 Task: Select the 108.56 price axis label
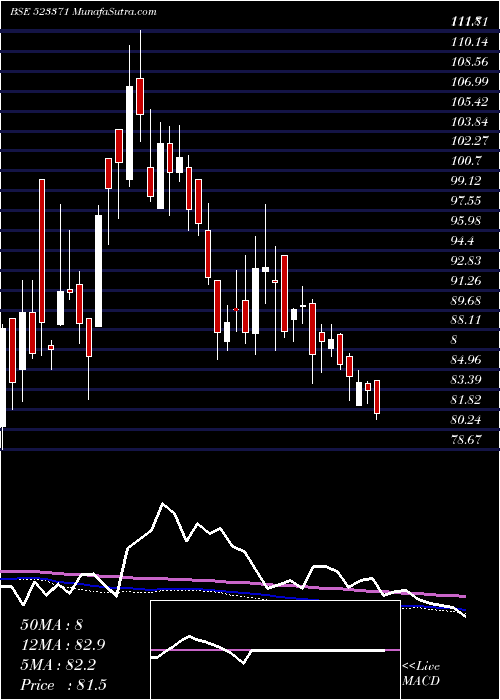tap(470, 62)
